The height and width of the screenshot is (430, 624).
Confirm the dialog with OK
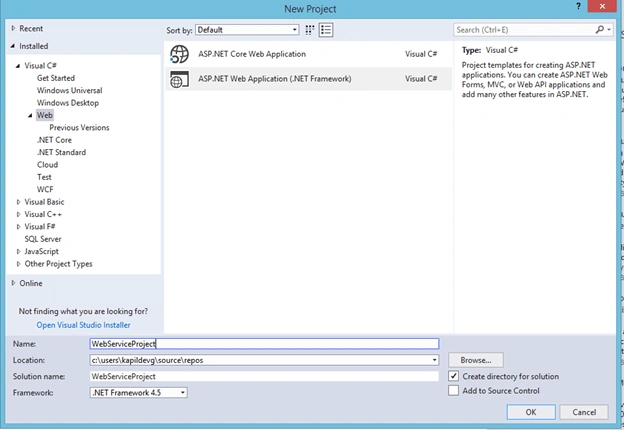point(531,412)
